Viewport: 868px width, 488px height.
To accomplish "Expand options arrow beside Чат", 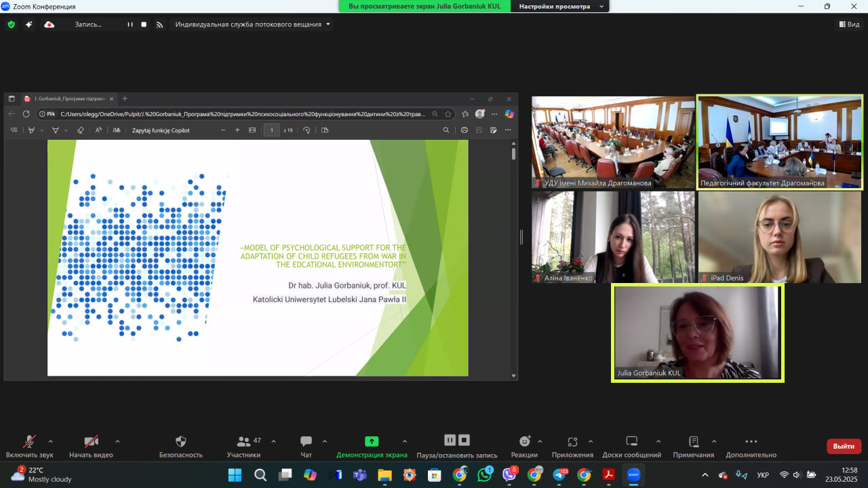I will (324, 441).
